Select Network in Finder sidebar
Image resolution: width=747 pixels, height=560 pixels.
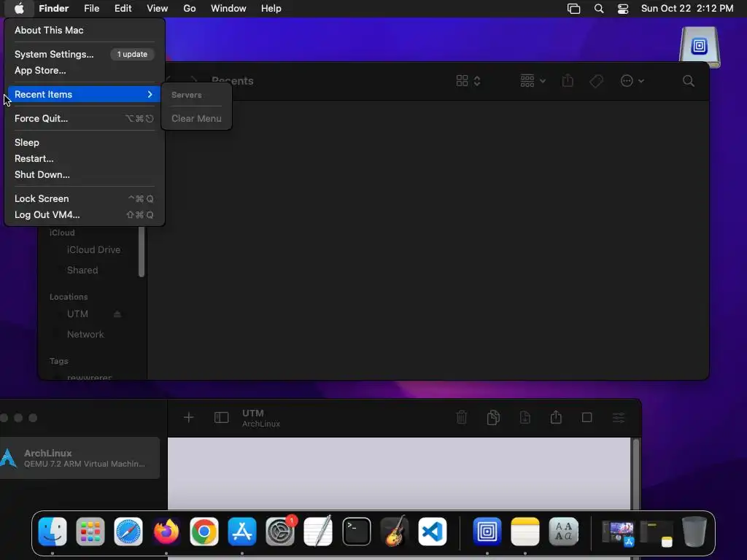point(86,334)
